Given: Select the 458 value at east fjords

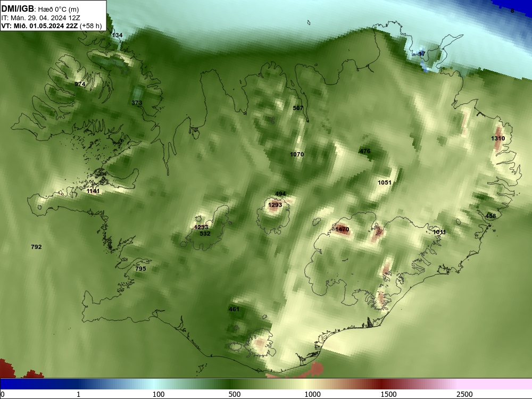Looking at the screenshot, I should click(491, 216).
